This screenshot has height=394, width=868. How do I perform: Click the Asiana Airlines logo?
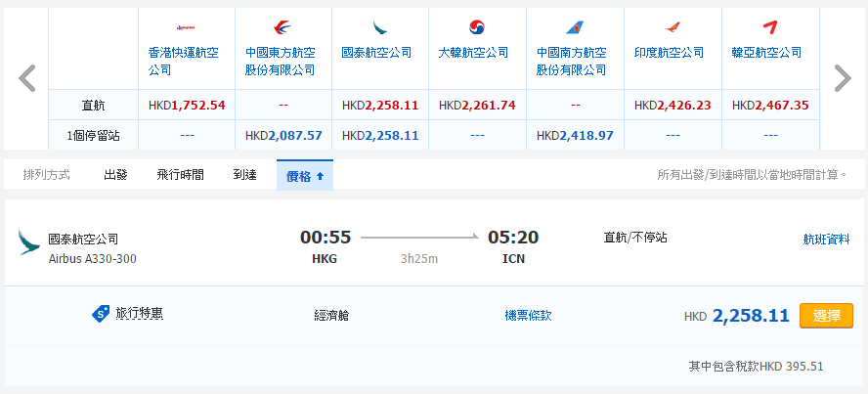coord(769,27)
